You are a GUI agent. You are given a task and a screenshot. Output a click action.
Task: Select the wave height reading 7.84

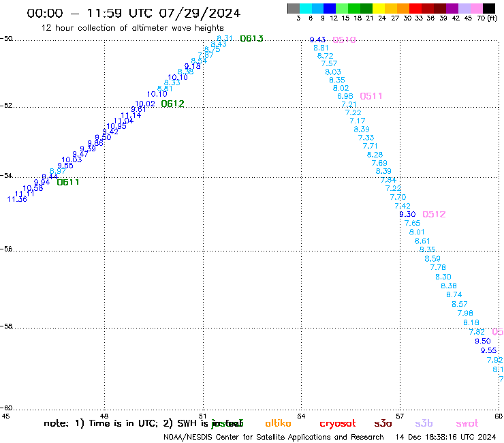tap(389, 180)
